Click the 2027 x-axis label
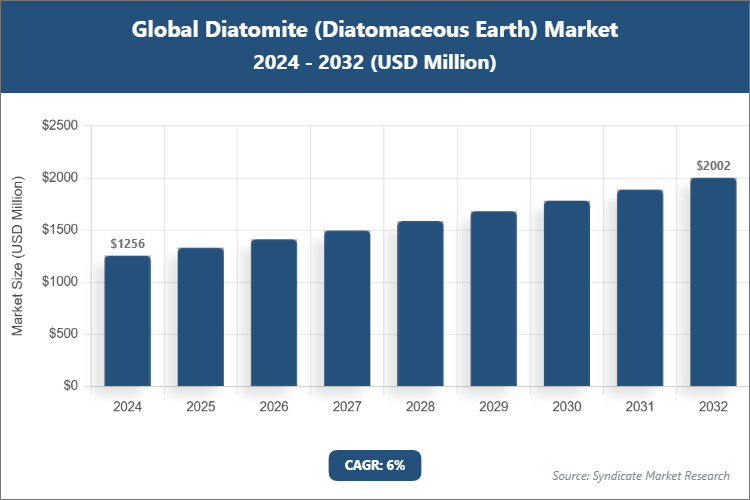 (x=347, y=407)
